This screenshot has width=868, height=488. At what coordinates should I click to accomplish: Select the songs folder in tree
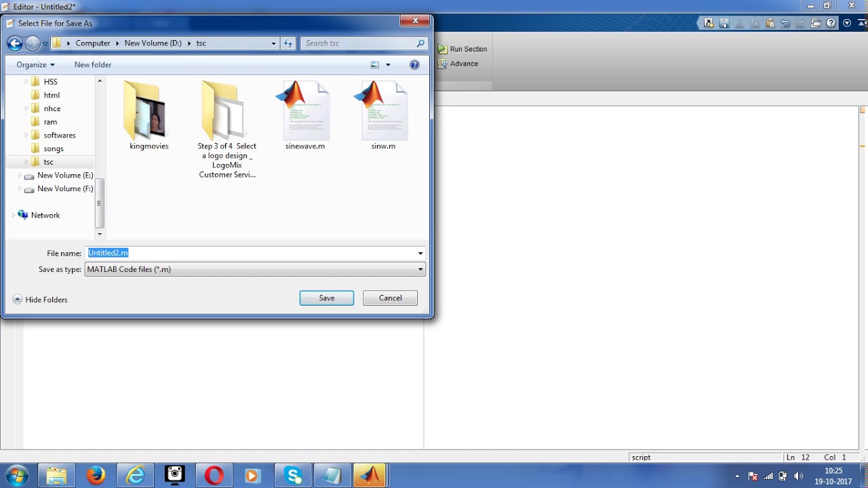pyautogui.click(x=54, y=149)
